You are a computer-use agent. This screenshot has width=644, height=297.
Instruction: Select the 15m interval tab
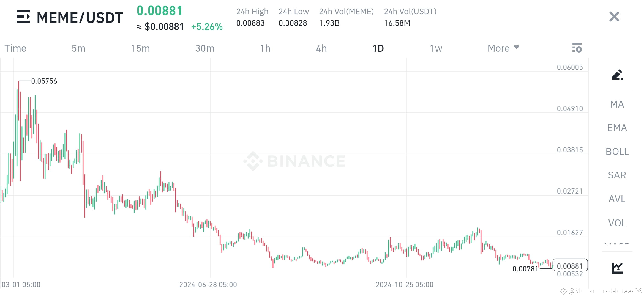pyautogui.click(x=140, y=48)
